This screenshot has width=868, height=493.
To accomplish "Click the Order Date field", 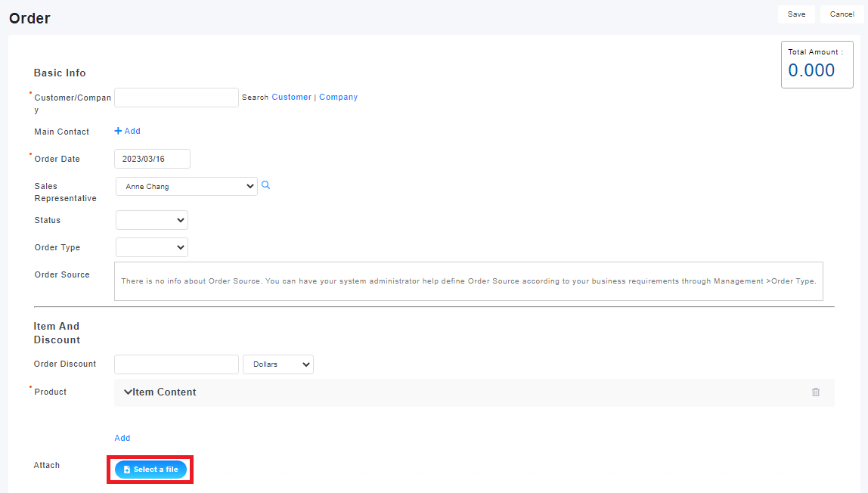I will [152, 159].
